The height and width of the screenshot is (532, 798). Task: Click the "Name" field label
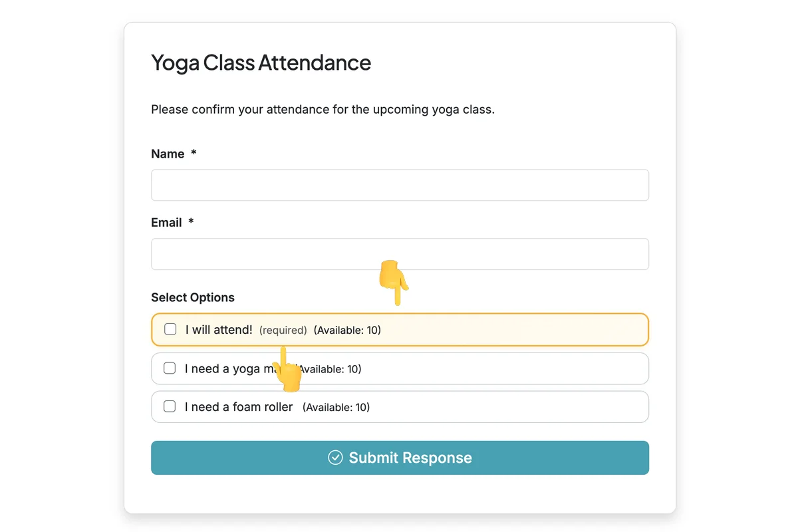click(x=168, y=154)
